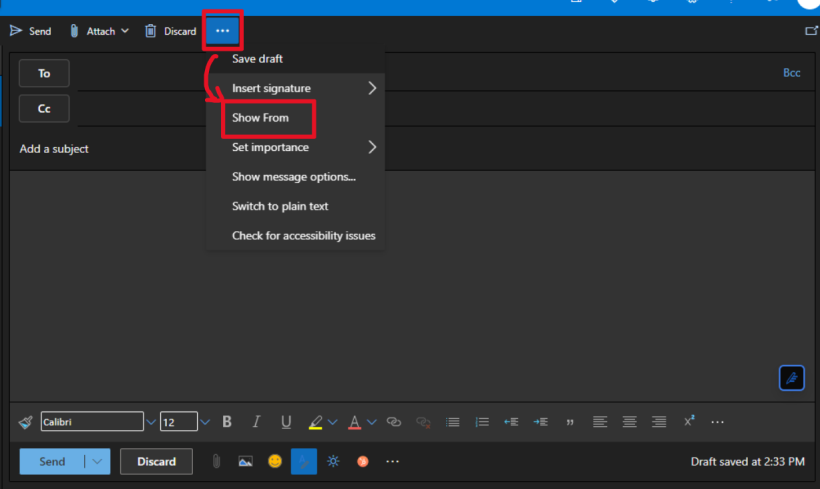Center align the text
820x489 pixels.
point(629,422)
